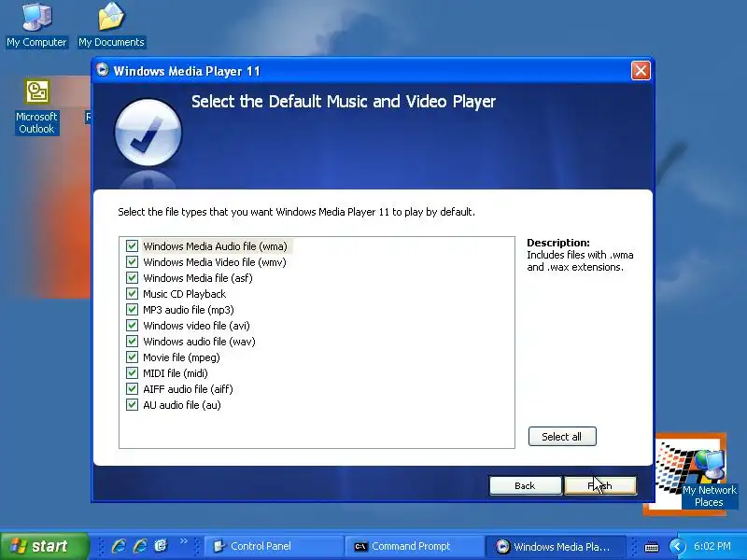Image resolution: width=747 pixels, height=560 pixels.
Task: Select 'Windows Media Audio file (wma)' list text
Action: point(216,246)
